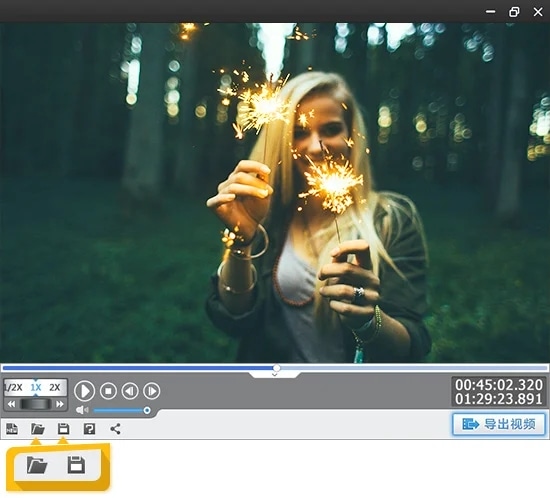
Task: Click the highlighted large open folder icon
Action: [x=37, y=465]
